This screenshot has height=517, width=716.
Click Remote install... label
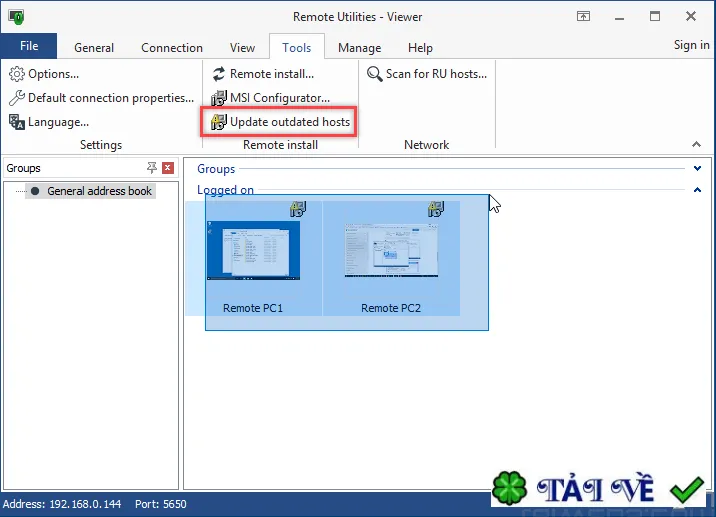point(272,74)
